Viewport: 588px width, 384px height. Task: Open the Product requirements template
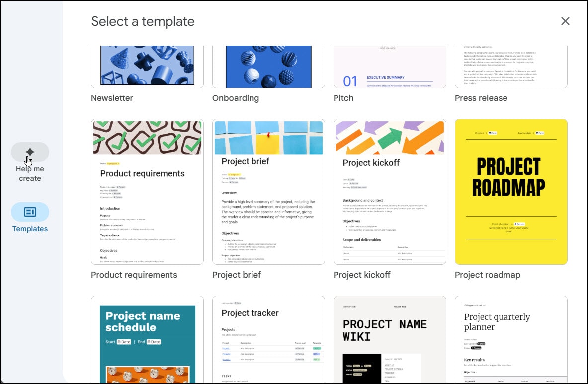[147, 192]
